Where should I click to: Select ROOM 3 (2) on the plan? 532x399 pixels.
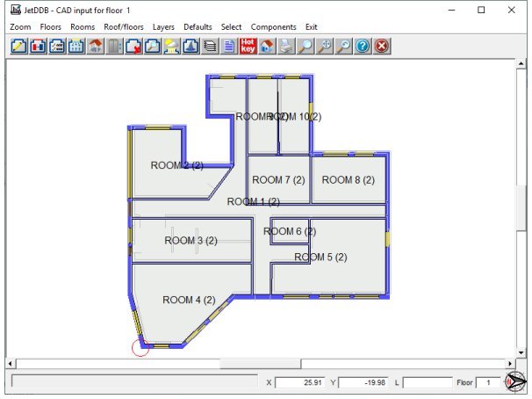click(x=191, y=241)
